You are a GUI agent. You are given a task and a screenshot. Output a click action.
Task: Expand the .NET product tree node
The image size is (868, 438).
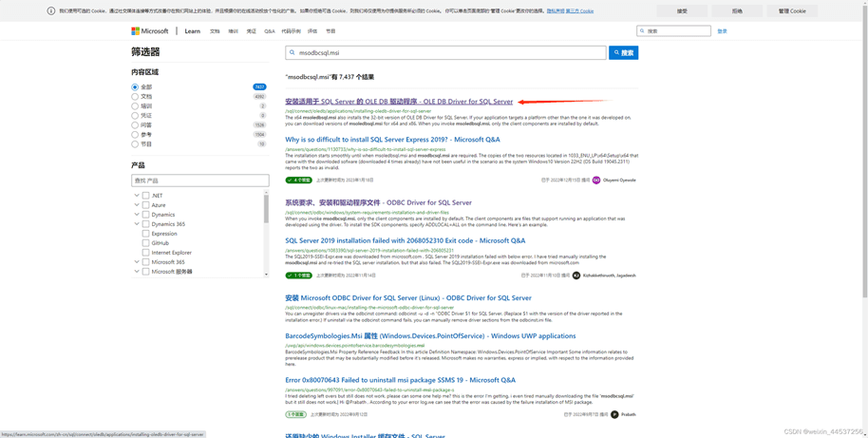click(137, 196)
